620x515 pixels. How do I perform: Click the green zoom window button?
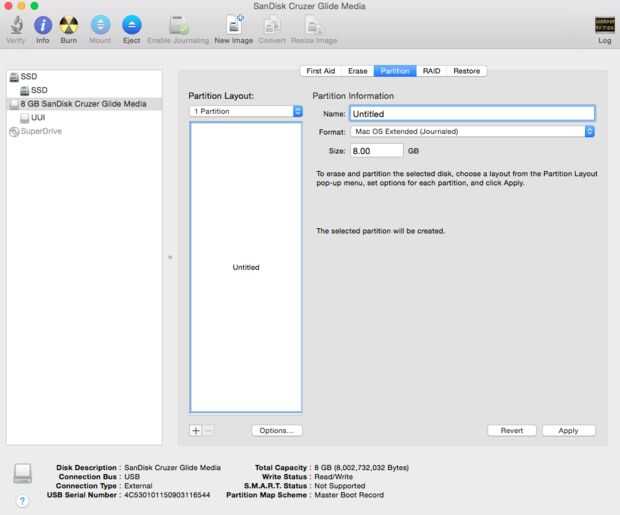pos(34,6)
